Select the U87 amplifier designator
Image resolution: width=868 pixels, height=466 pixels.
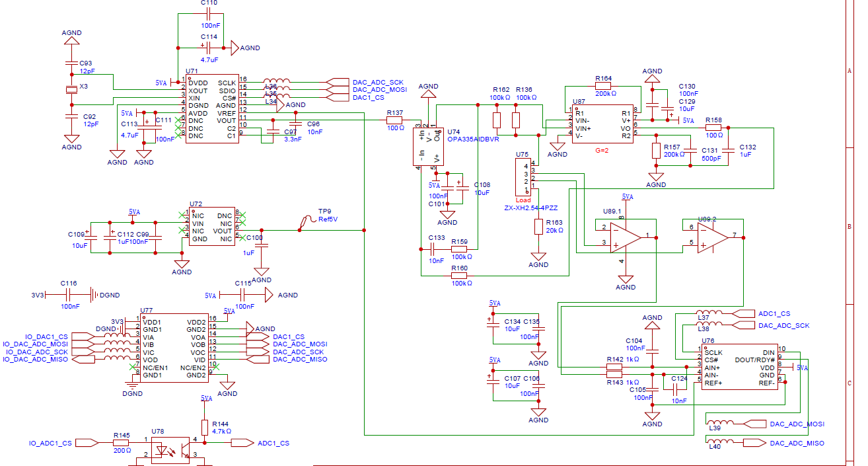(579, 102)
